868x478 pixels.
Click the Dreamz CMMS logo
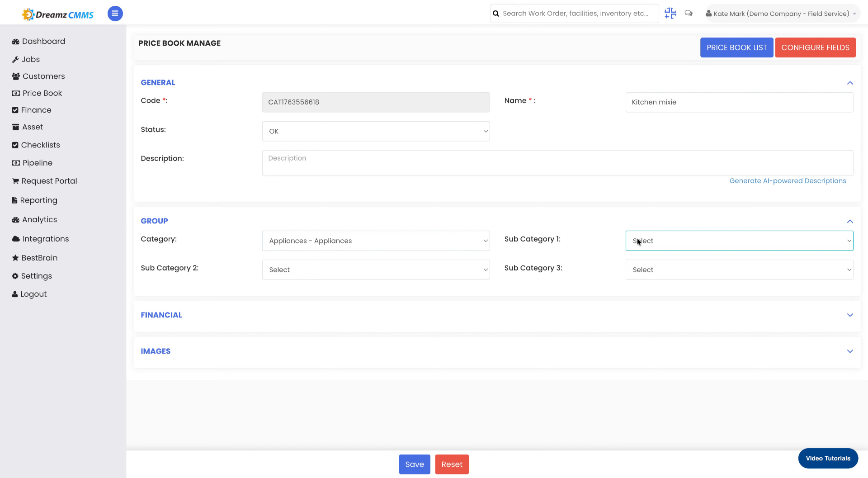tap(57, 14)
